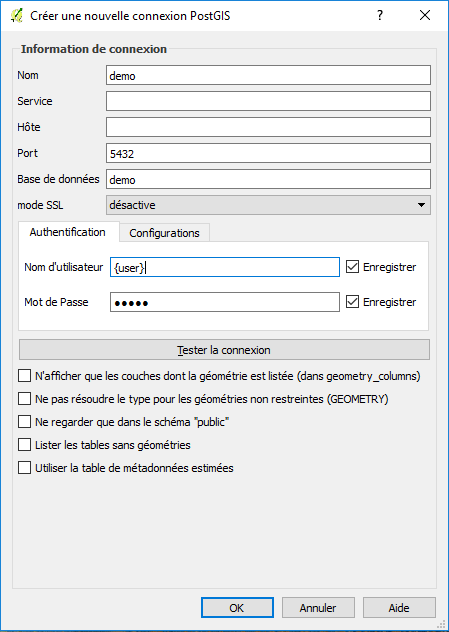This screenshot has height=632, width=449.
Task: Toggle Enregistrer checkbox for Nom d'utilisateur
Action: 352,267
